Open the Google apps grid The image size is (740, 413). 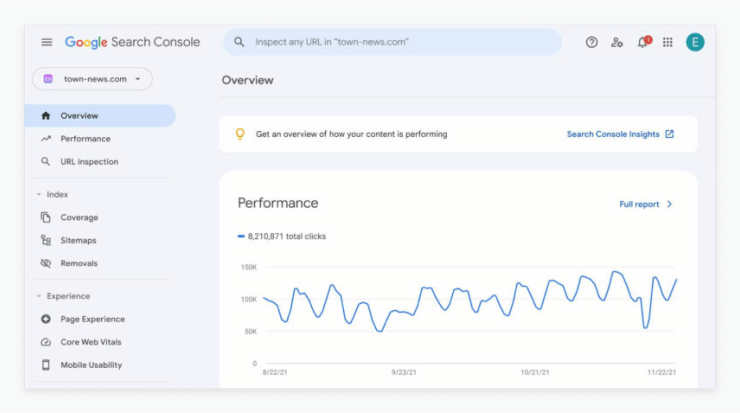pyautogui.click(x=668, y=42)
